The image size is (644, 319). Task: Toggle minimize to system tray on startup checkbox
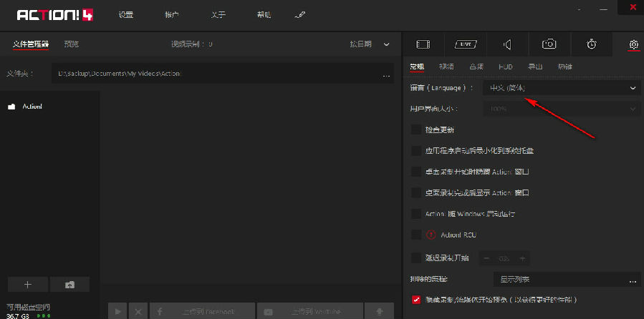416,150
